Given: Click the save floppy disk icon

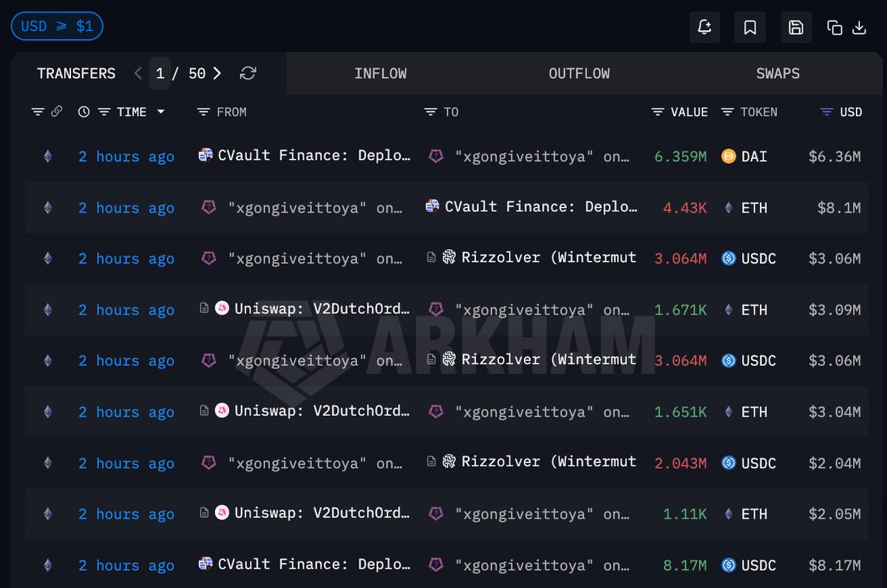Looking at the screenshot, I should click(796, 27).
